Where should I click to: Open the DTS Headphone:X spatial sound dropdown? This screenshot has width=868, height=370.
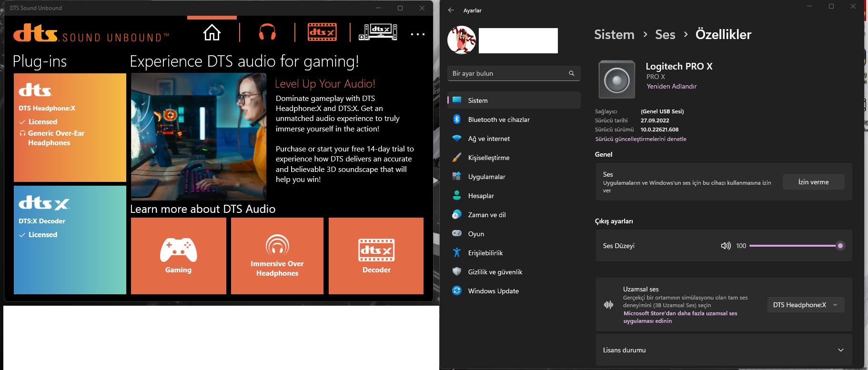point(806,305)
